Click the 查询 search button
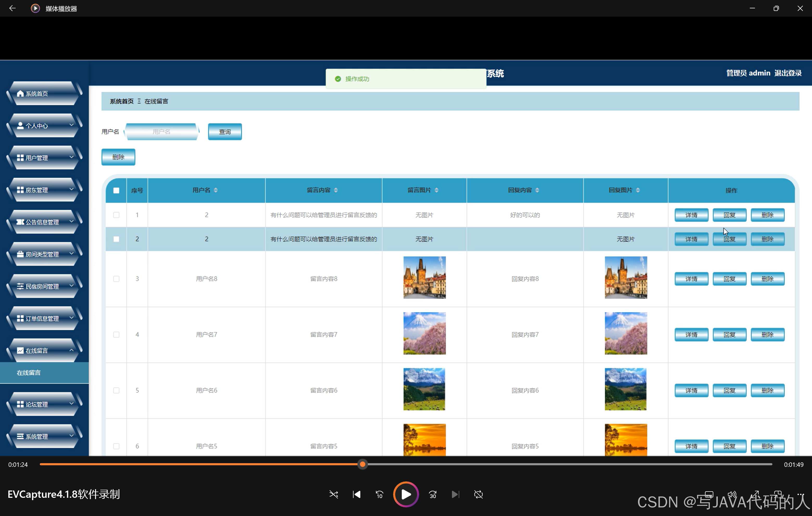Image resolution: width=812 pixels, height=516 pixels. [x=225, y=132]
